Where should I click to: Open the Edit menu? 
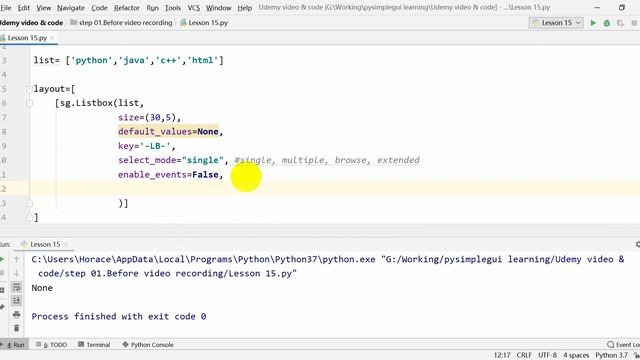tap(24, 8)
